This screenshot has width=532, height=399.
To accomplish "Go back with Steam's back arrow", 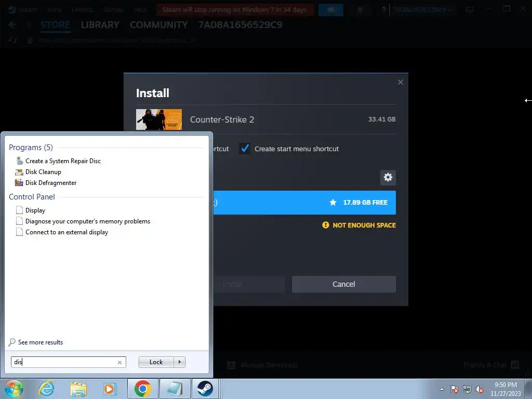I will pyautogui.click(x=12, y=25).
